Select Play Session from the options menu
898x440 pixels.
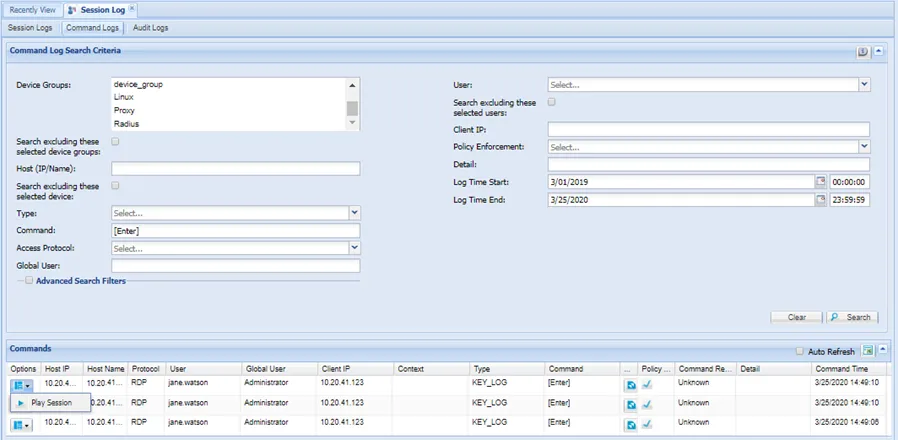pyautogui.click(x=51, y=403)
